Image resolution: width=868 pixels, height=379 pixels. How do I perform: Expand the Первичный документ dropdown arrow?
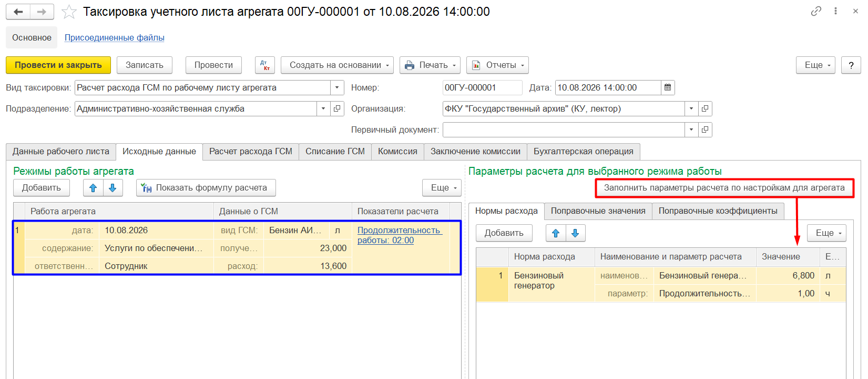pyautogui.click(x=691, y=130)
